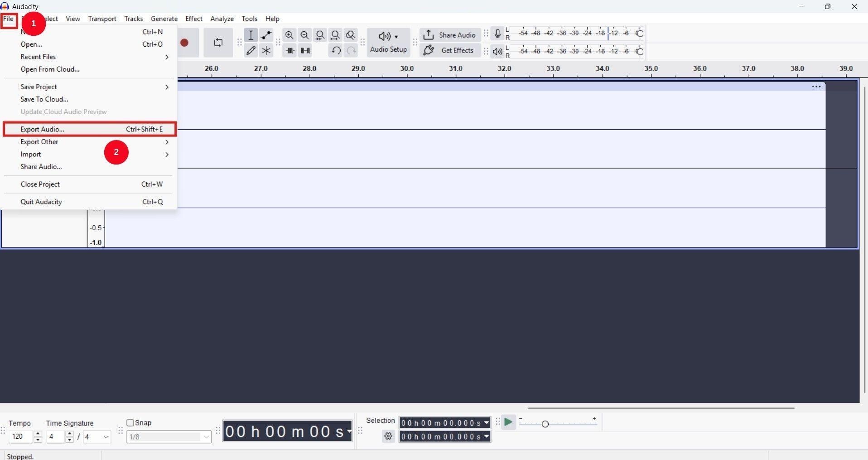Trim audio outside selection
Image resolution: width=868 pixels, height=460 pixels.
pyautogui.click(x=289, y=50)
